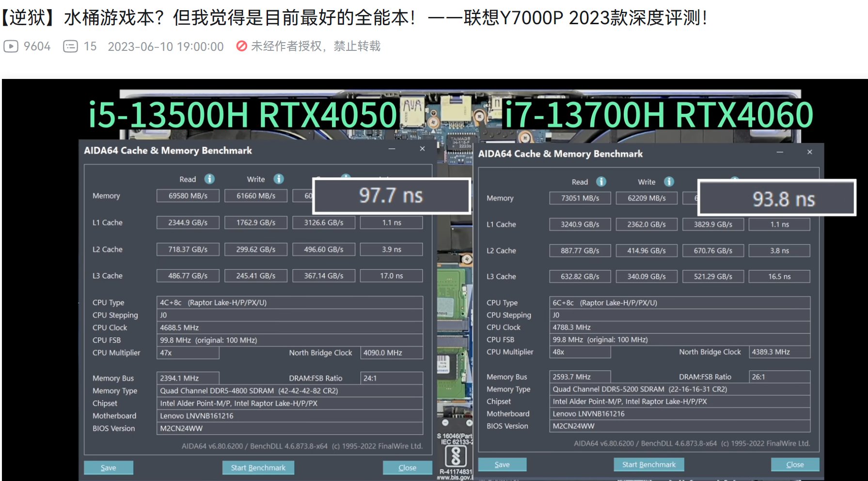The image size is (868, 481).
Task: Click highlighted latency 97.7 ns
Action: coord(392,196)
